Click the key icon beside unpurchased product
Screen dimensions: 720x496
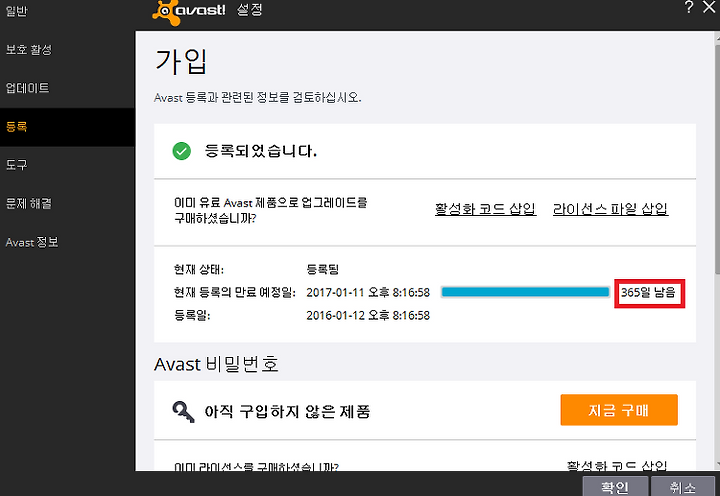[x=183, y=411]
